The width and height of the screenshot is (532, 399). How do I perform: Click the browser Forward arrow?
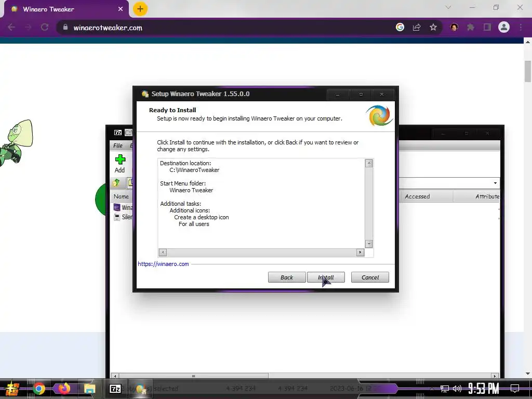pos(28,28)
